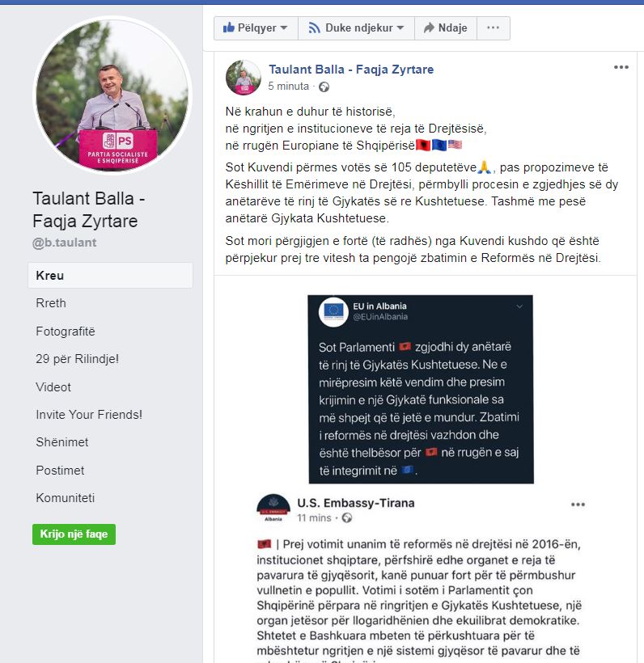Click the thumbs-up Pëlqyer like icon
Screen dimensions: 644x663
click(x=228, y=27)
